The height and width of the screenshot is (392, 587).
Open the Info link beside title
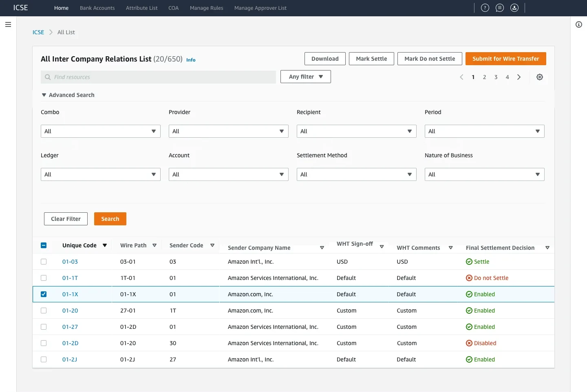pyautogui.click(x=191, y=60)
